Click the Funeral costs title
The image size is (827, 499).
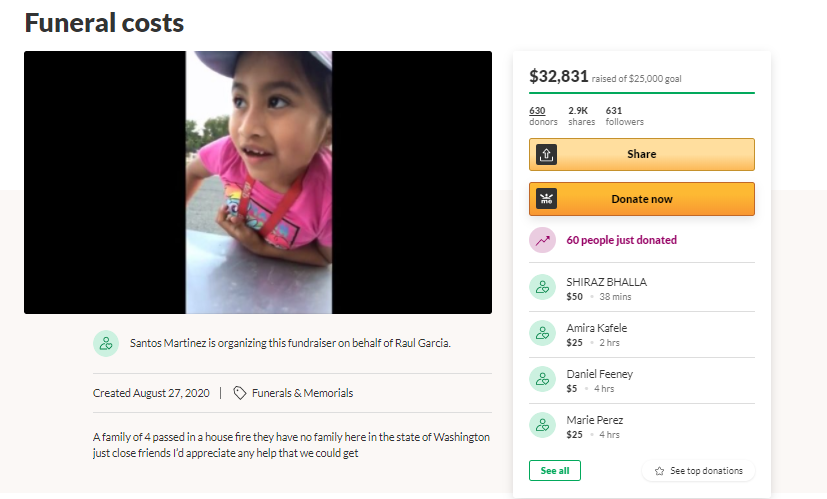tap(104, 22)
